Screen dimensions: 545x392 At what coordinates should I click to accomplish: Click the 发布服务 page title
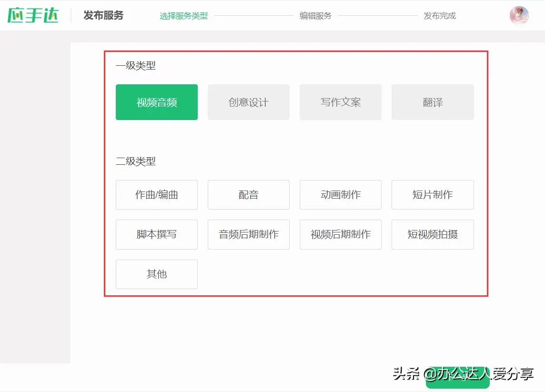point(103,15)
